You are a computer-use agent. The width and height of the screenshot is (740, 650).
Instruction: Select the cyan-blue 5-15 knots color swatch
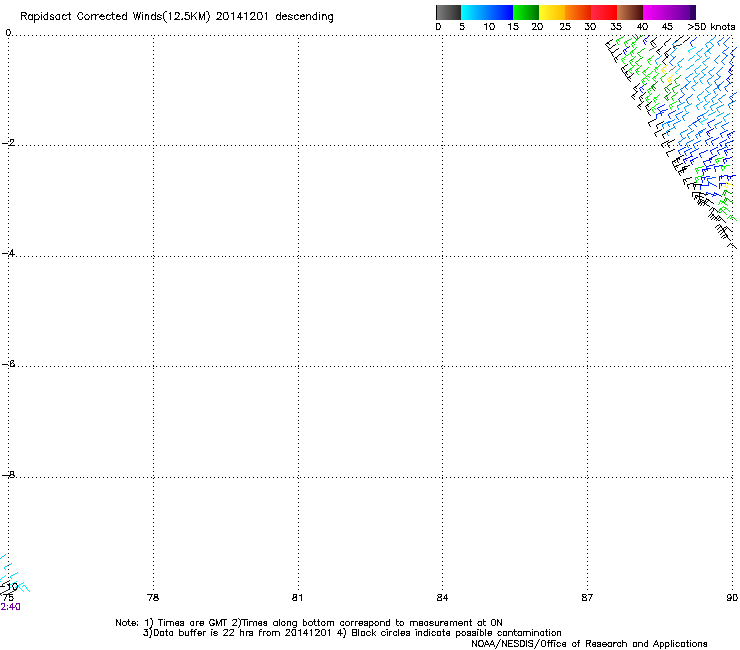[487, 12]
